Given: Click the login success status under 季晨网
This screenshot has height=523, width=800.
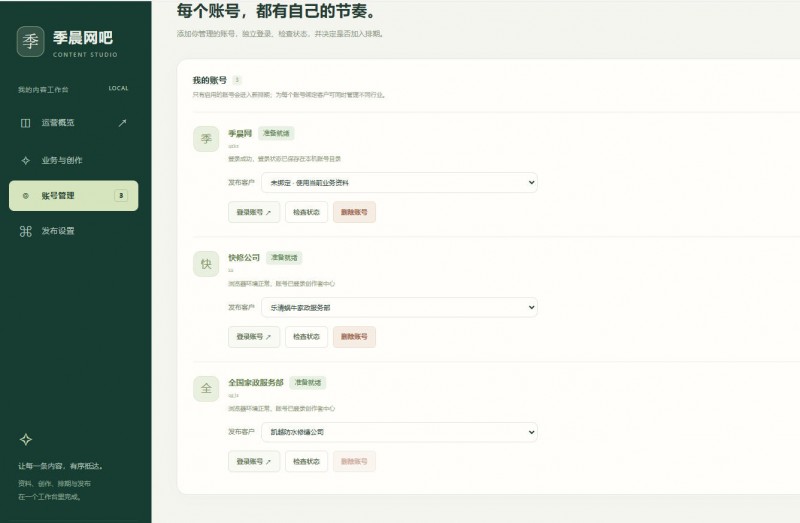Looking at the screenshot, I should 284,159.
